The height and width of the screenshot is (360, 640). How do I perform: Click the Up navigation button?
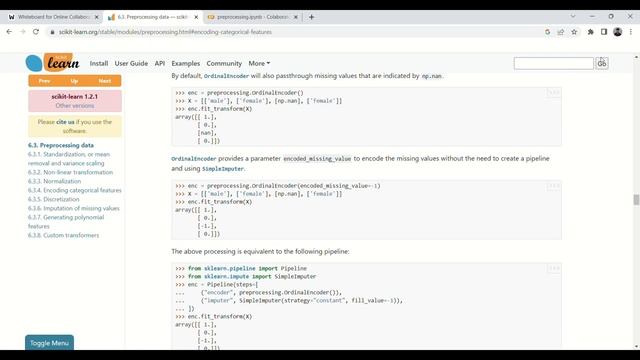[x=74, y=81]
